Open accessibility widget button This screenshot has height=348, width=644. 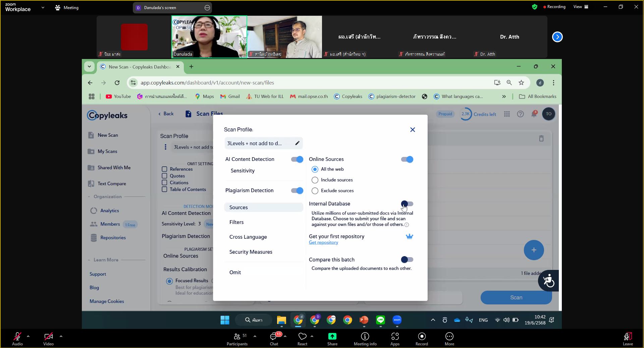548,281
